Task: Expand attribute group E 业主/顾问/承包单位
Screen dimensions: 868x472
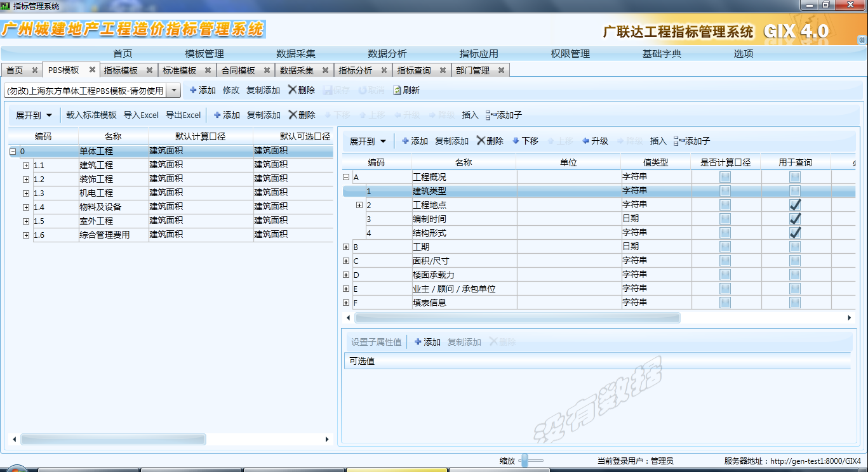Action: (346, 289)
